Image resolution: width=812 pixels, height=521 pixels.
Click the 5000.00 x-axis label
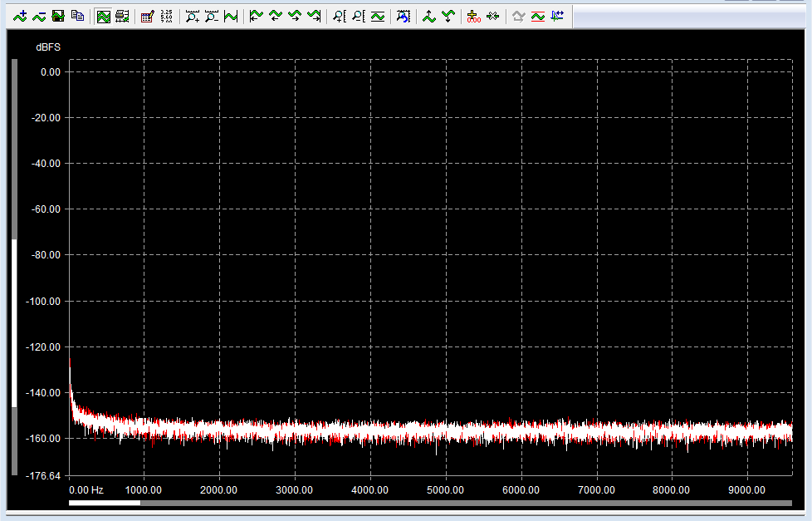pyautogui.click(x=445, y=490)
